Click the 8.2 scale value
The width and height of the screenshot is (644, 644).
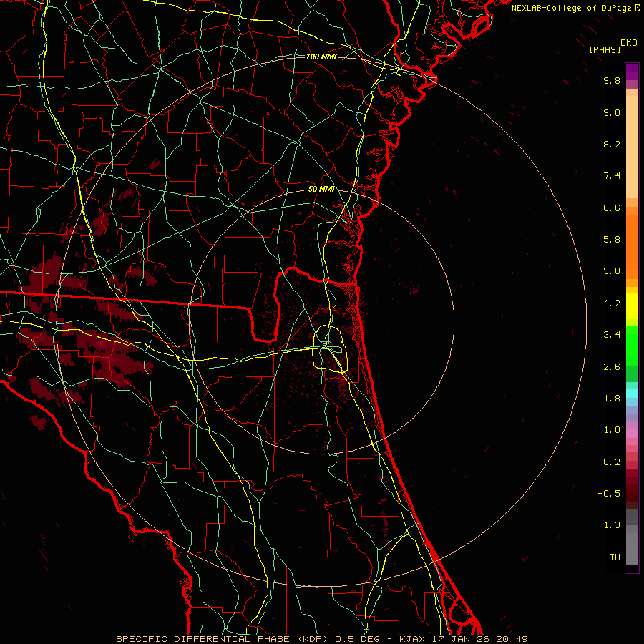pos(612,144)
